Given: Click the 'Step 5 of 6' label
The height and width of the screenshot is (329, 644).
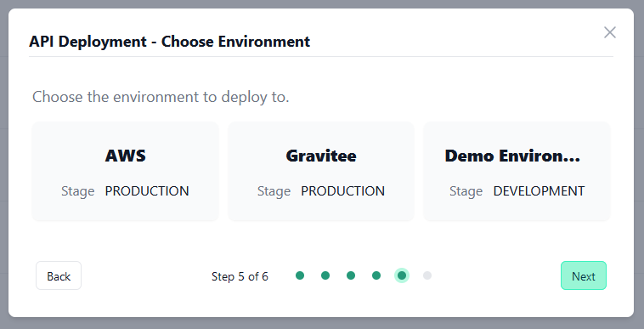Looking at the screenshot, I should click(x=240, y=276).
